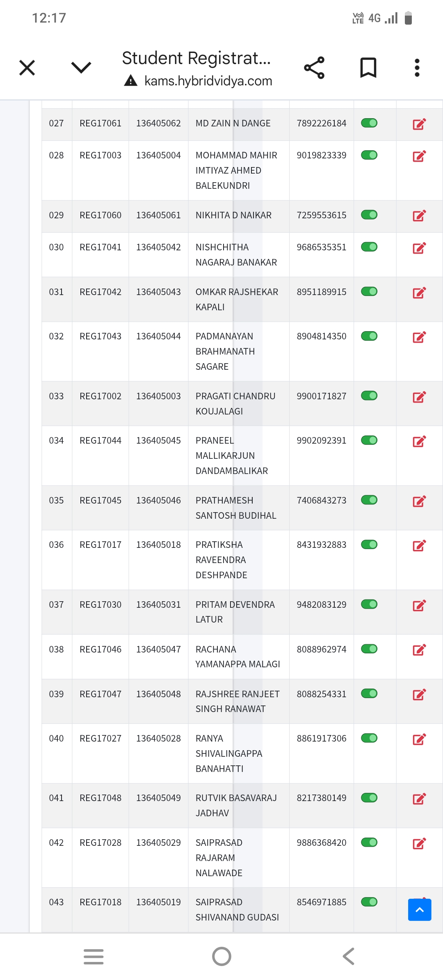The image size is (443, 980).
Task: Tap the Android back navigation arrow
Action: click(x=348, y=956)
